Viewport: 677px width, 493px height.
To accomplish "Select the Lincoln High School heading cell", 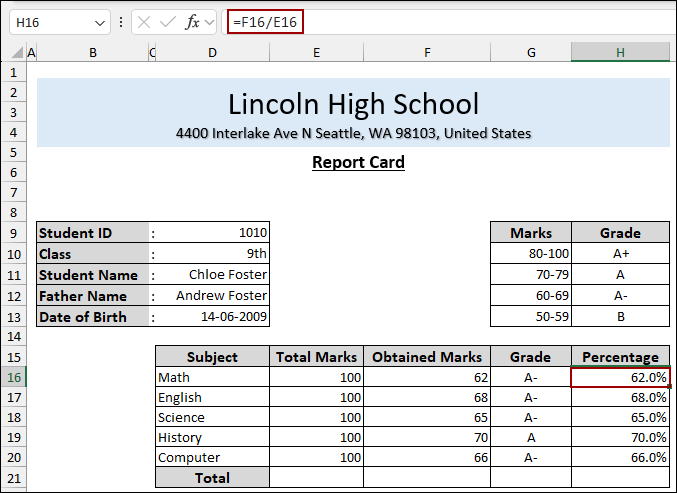I will point(353,104).
